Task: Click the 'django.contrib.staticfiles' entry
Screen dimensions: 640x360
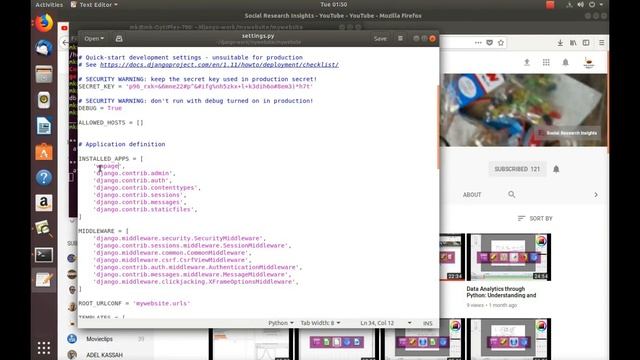Action: 145,209
